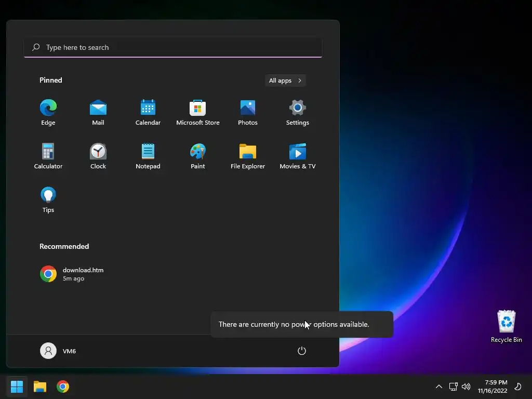Open clock showing 7:59 PM
The width and height of the screenshot is (532, 399).
tap(493, 387)
